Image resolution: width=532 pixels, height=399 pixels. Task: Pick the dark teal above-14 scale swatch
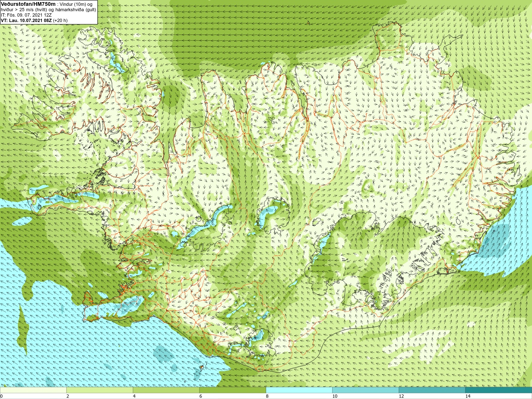tap(499, 390)
